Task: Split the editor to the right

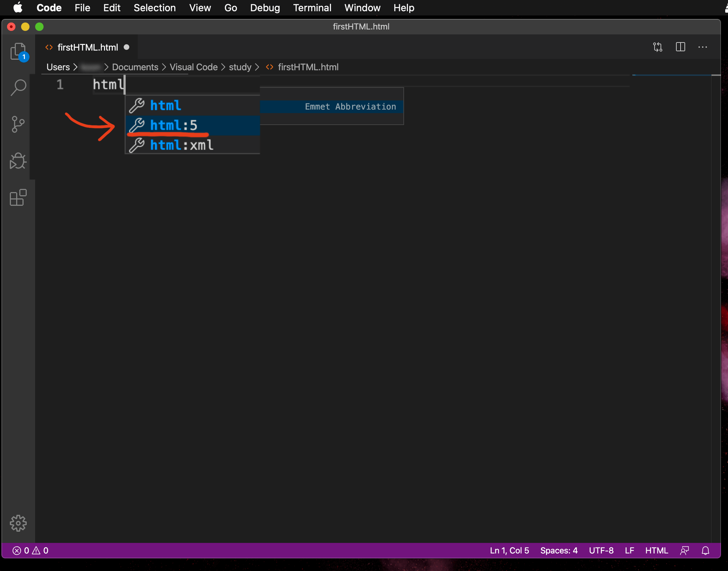Action: tap(680, 47)
